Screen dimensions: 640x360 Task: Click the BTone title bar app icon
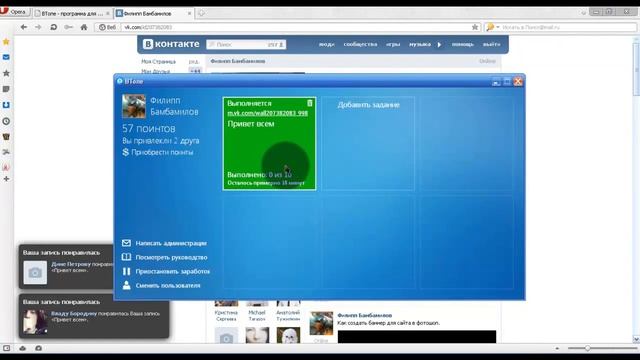click(x=120, y=81)
